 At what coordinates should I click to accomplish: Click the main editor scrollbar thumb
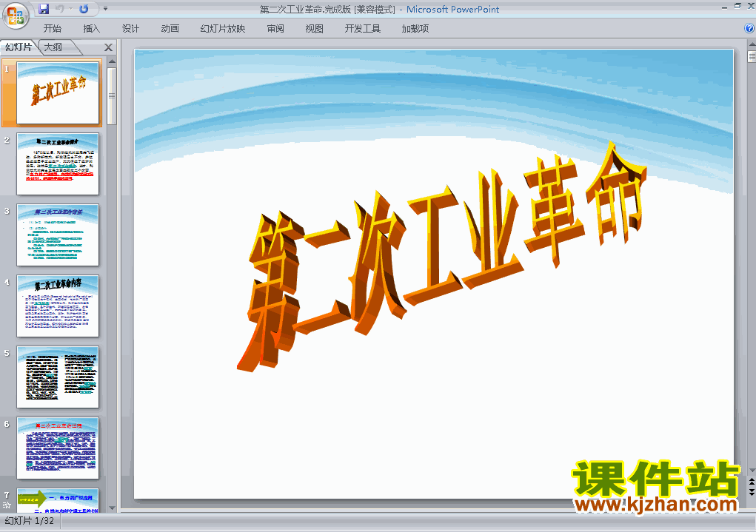[752, 56]
